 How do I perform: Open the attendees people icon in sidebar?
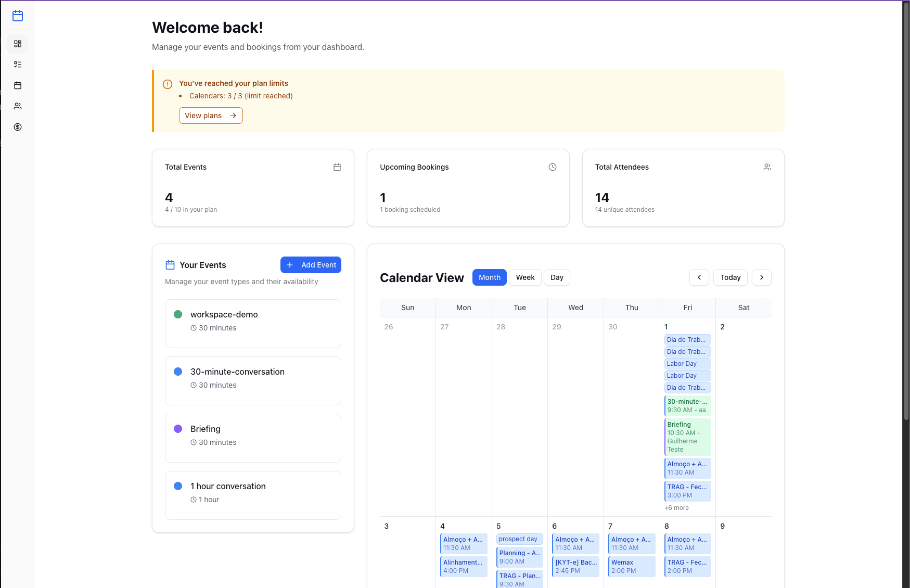tap(18, 106)
